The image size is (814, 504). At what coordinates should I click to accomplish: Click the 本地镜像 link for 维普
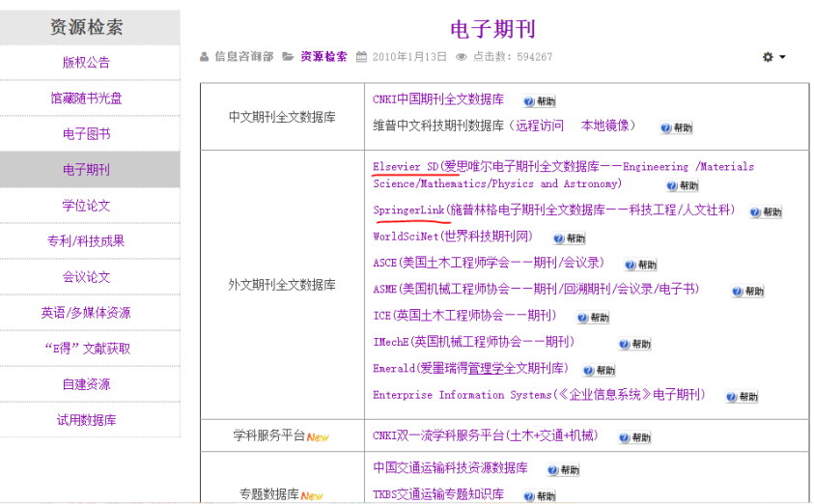pos(604,126)
